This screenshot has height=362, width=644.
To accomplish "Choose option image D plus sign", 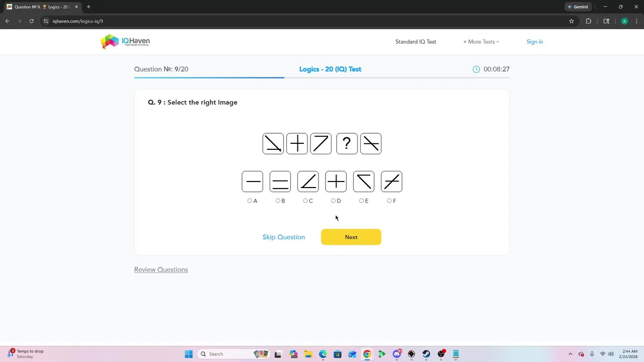I will [336, 182].
